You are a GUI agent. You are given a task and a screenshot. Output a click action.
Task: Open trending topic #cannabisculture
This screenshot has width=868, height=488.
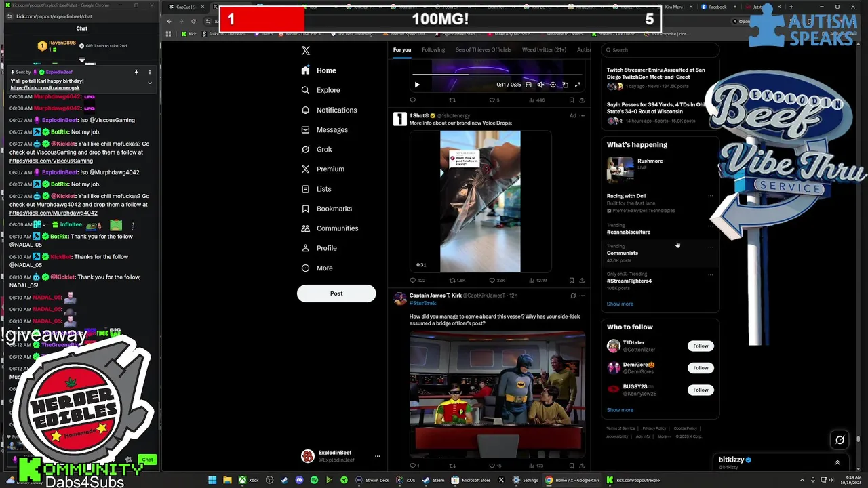point(629,232)
